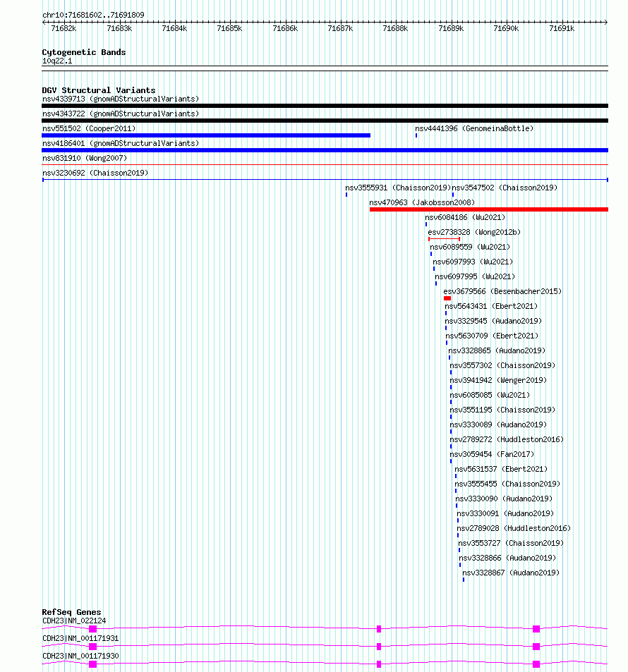Image resolution: width=628 pixels, height=672 pixels.
Task: Select the red esv3679566 variant block
Action: coord(447,298)
